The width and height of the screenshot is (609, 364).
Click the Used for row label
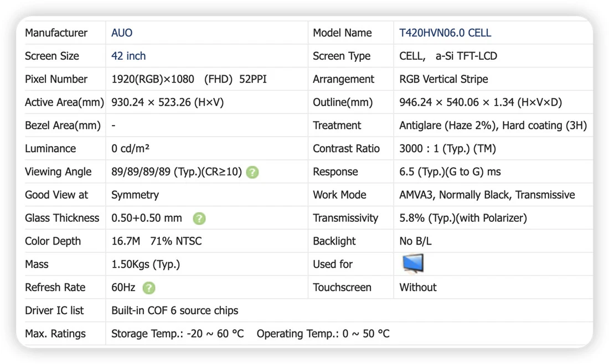(333, 264)
